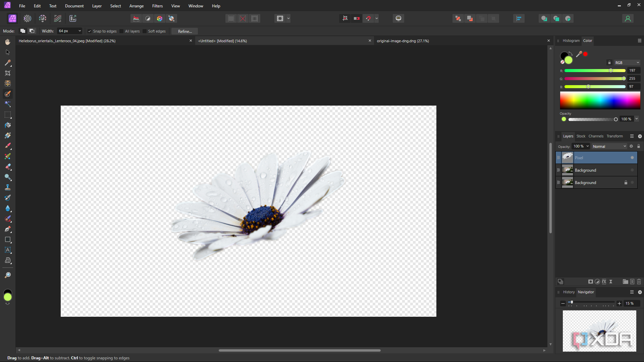The width and height of the screenshot is (644, 362).
Task: Switch to the Channels tab
Action: [x=596, y=136]
